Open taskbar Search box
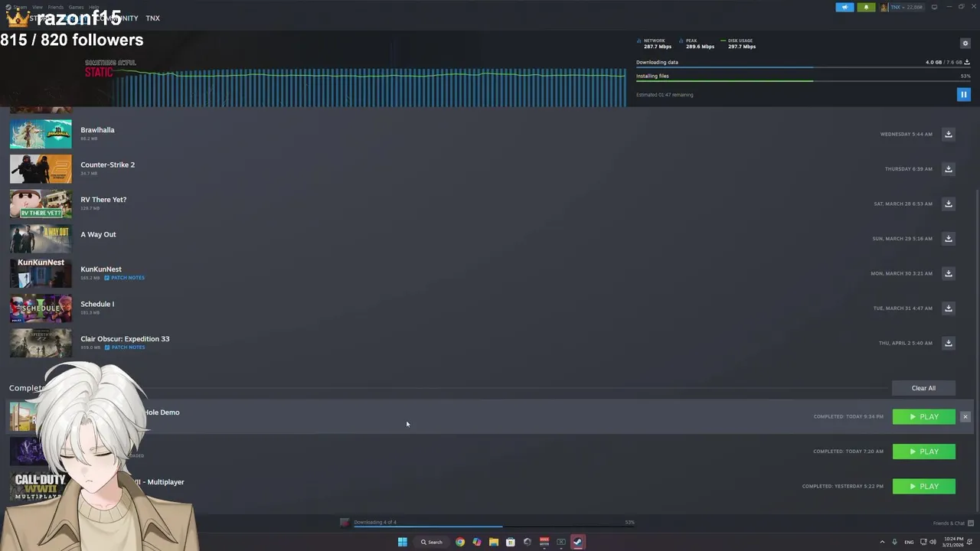The image size is (980, 551). click(x=432, y=542)
